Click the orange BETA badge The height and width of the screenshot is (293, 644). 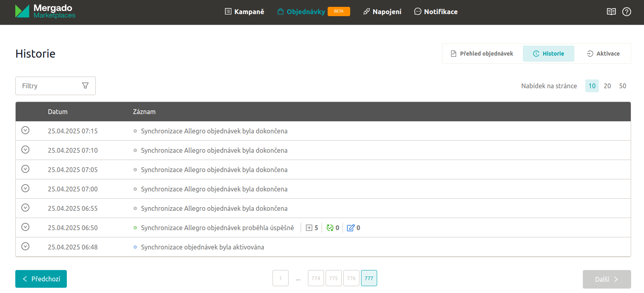[x=339, y=11]
